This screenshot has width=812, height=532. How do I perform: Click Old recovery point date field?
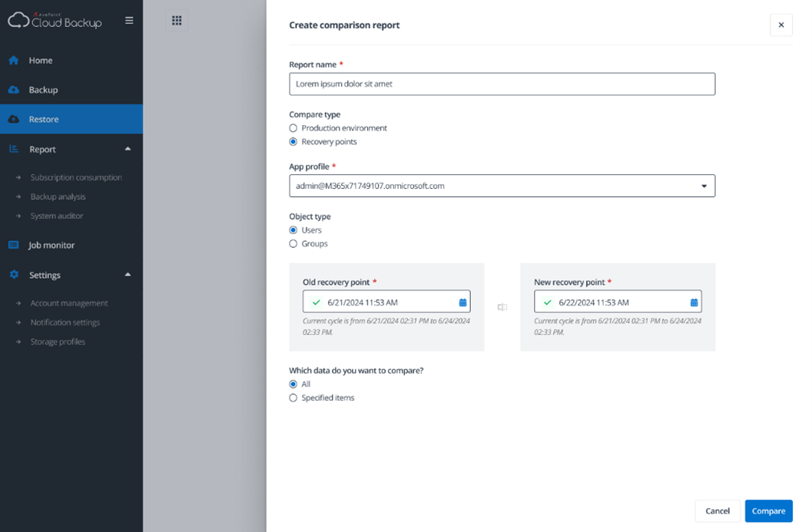point(386,301)
